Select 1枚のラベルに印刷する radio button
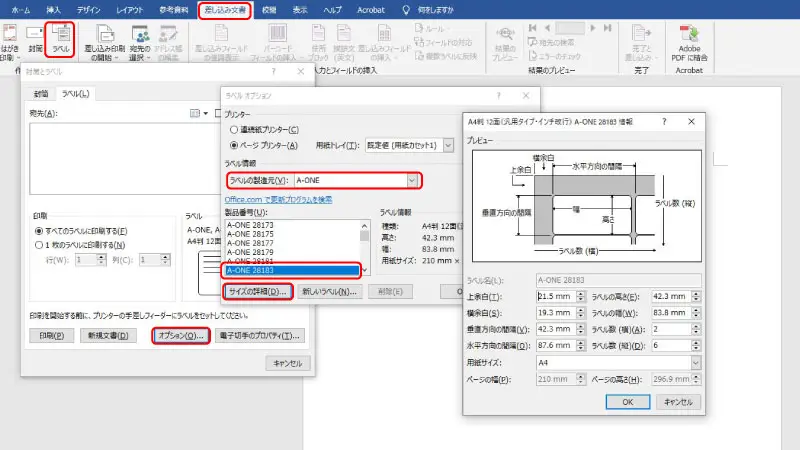 [39, 245]
